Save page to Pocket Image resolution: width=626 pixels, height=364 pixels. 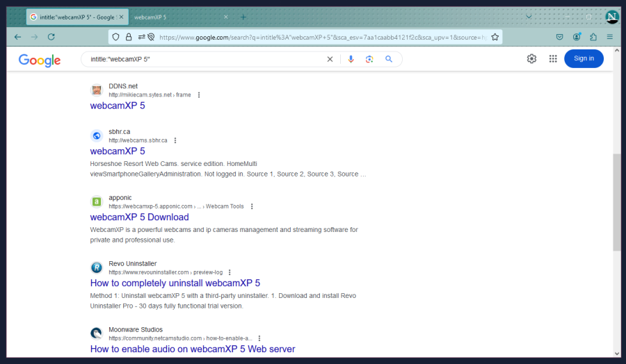(559, 38)
